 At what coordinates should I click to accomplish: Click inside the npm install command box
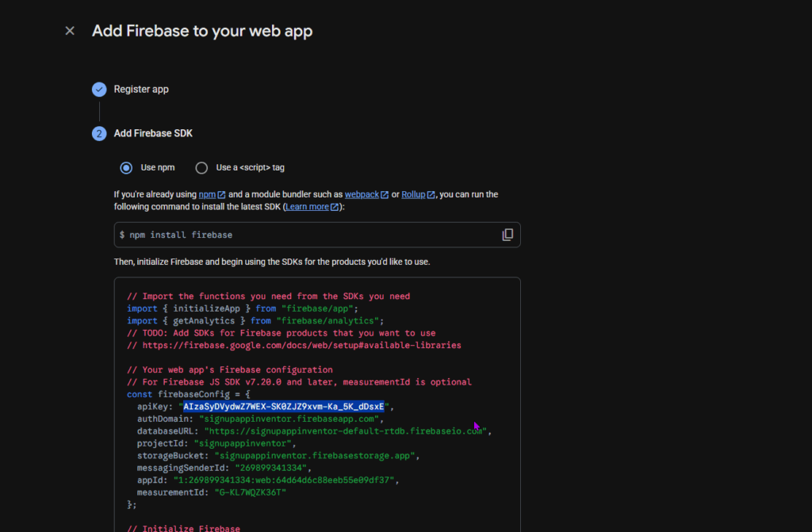pyautogui.click(x=301, y=235)
